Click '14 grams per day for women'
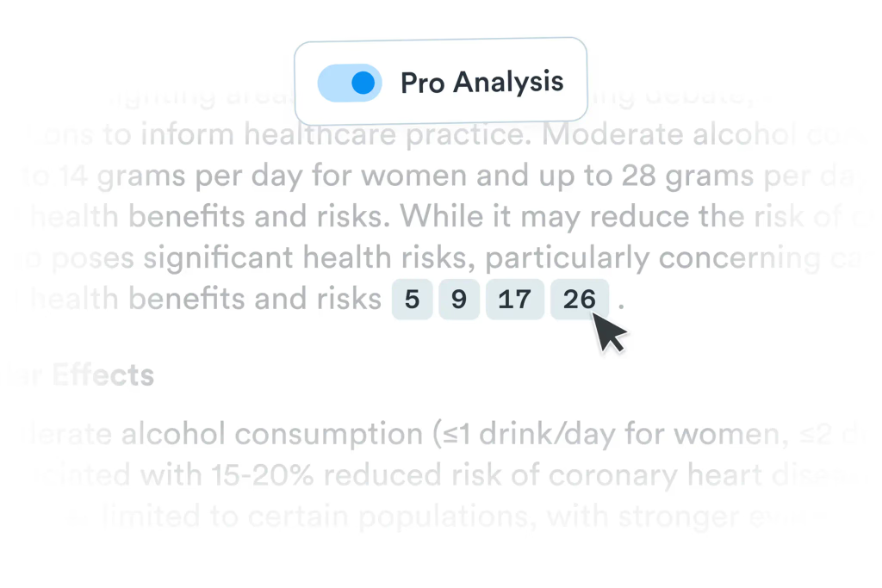882x588 pixels. pyautogui.click(x=264, y=176)
